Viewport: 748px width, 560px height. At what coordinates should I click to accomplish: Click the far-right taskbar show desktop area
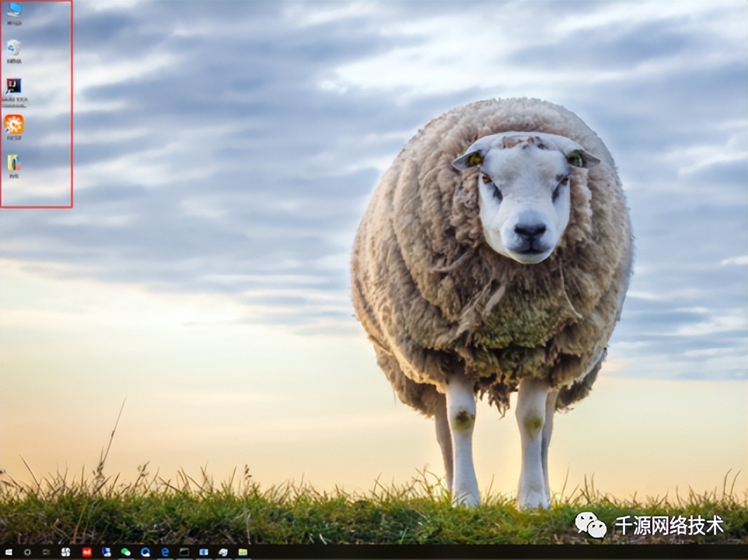(x=746, y=553)
